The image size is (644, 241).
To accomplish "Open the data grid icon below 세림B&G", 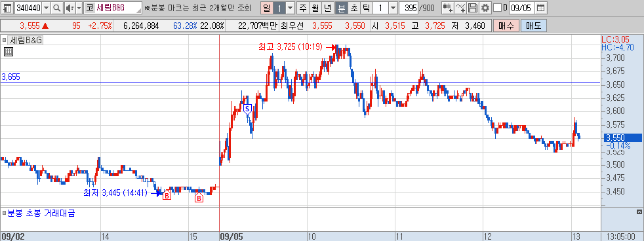I will tap(9, 52).
